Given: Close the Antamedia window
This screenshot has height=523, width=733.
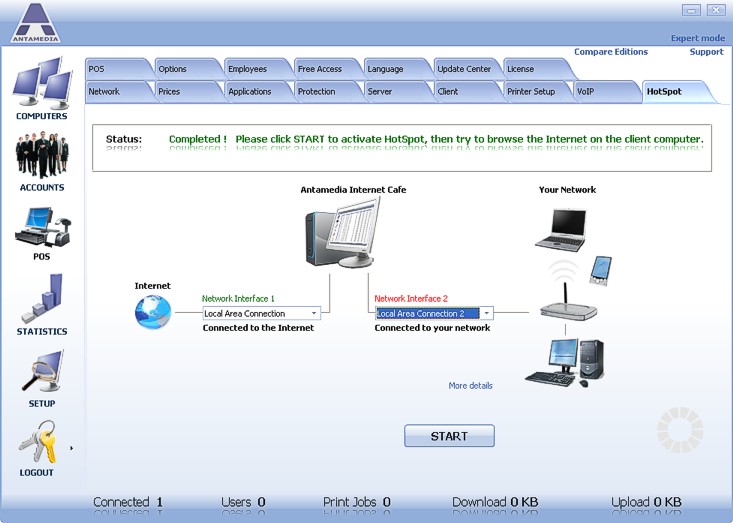Looking at the screenshot, I should click(x=716, y=10).
